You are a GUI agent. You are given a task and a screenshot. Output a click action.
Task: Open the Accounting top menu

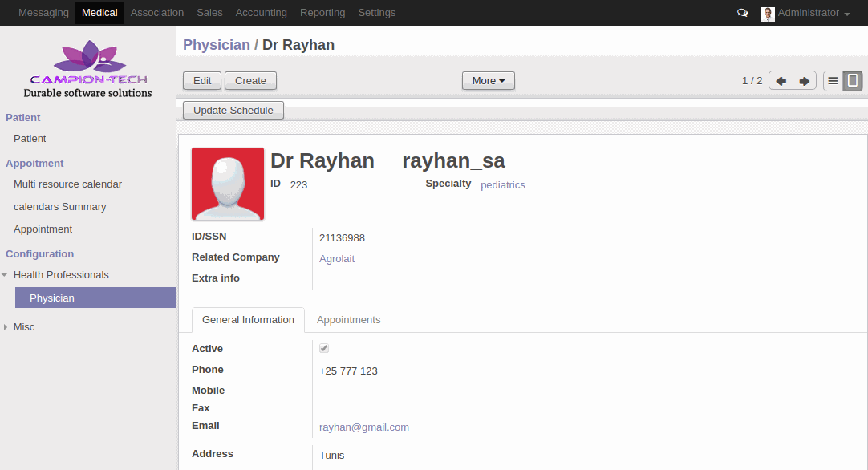click(x=262, y=13)
